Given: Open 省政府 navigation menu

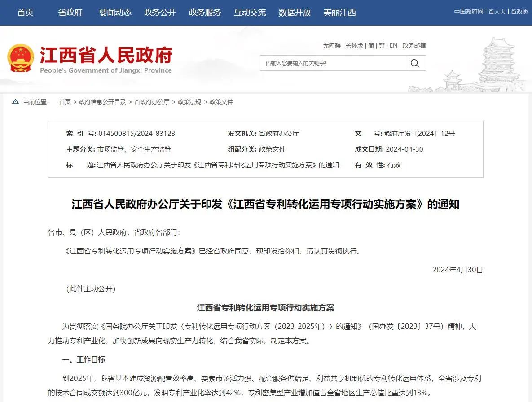Looking at the screenshot, I should (x=70, y=13).
